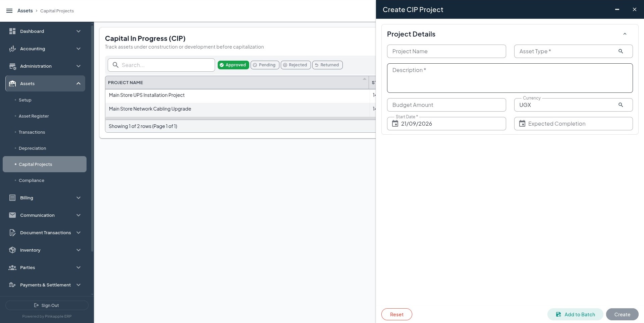Click the Currency search magnifier icon
644x323 pixels.
click(x=621, y=105)
